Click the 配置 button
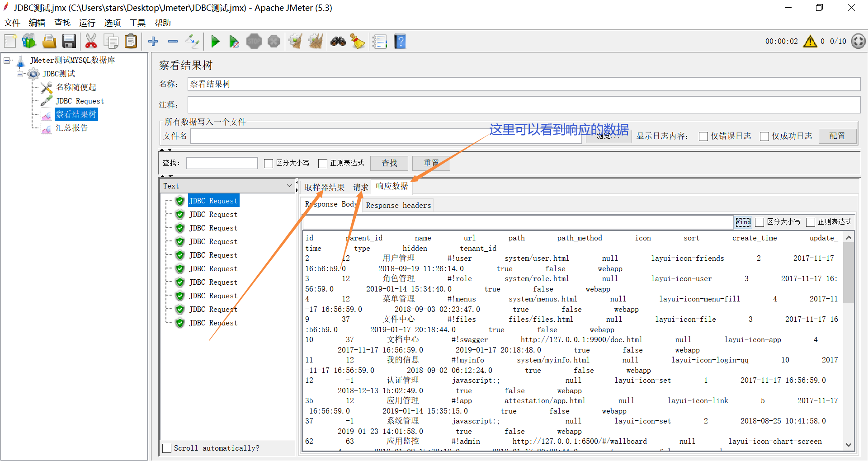Screen dimensions: 868x461 pyautogui.click(x=837, y=136)
